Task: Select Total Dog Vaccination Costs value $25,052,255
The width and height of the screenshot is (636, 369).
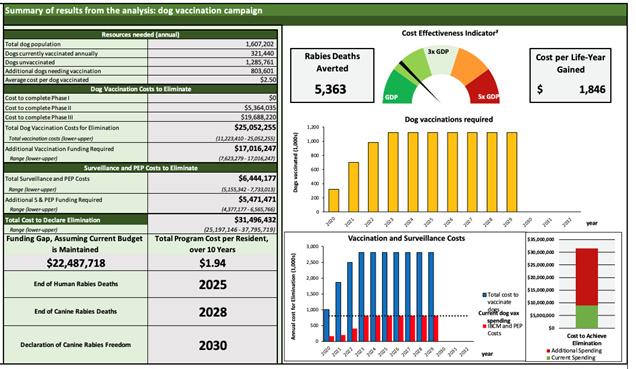Action: (255, 127)
